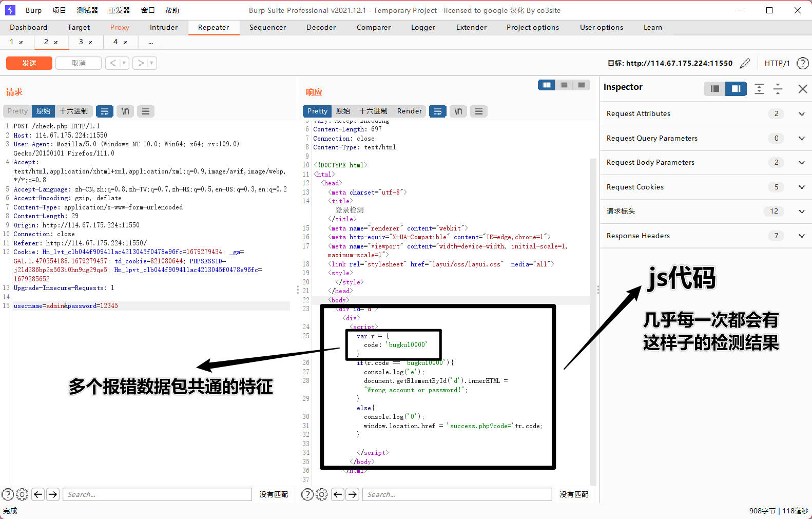This screenshot has height=519, width=812.
Task: Toggle non-printable \n characters in request panel
Action: (x=125, y=111)
